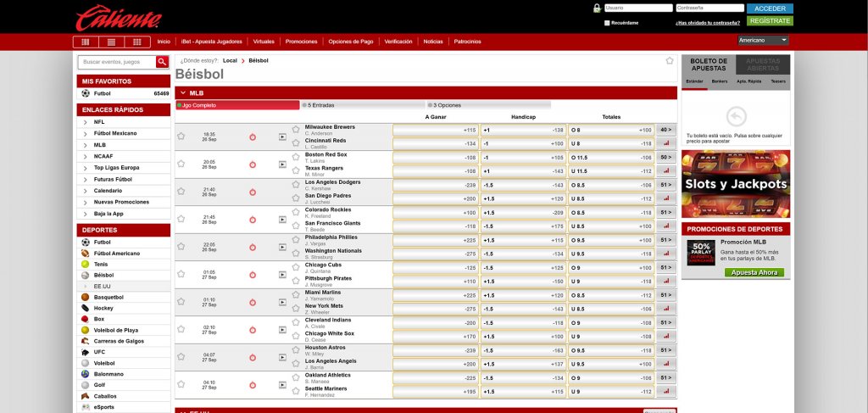Screen dimensions: 868x413
Task: Click the Caballos horse icon in Deportes
Action: coord(86,396)
